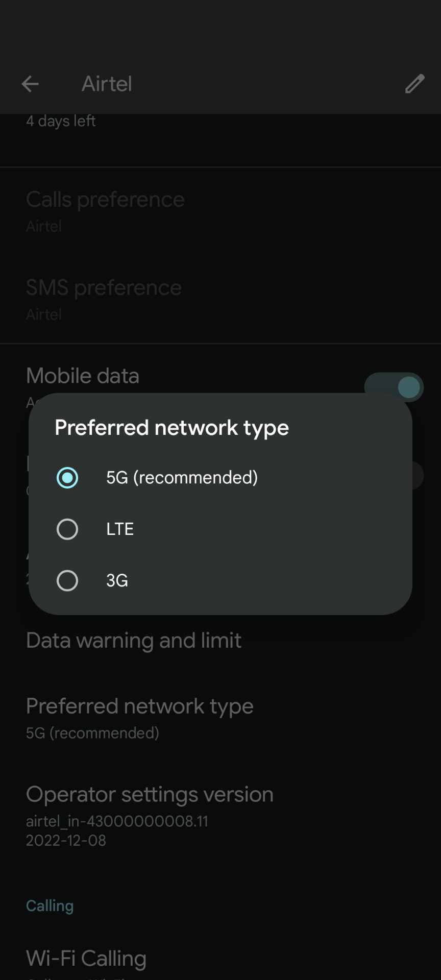Select the 5G (recommended) radio button
Image resolution: width=441 pixels, height=980 pixels.
(67, 478)
